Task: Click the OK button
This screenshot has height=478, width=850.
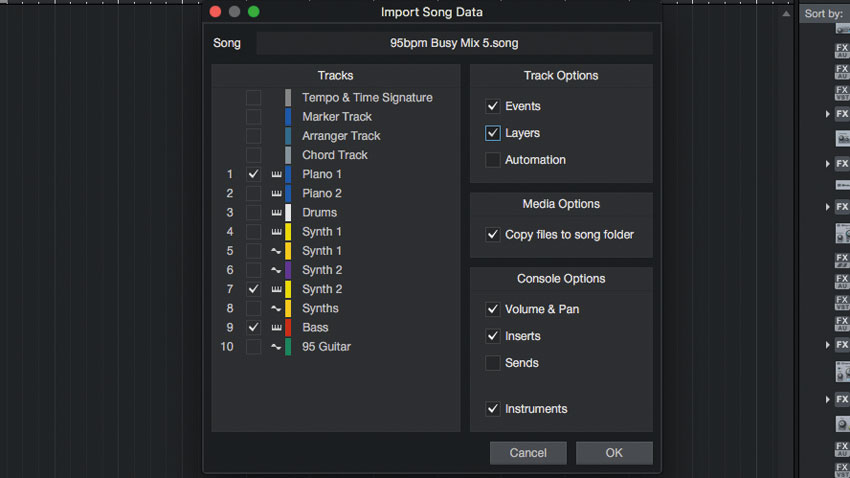Action: click(614, 453)
